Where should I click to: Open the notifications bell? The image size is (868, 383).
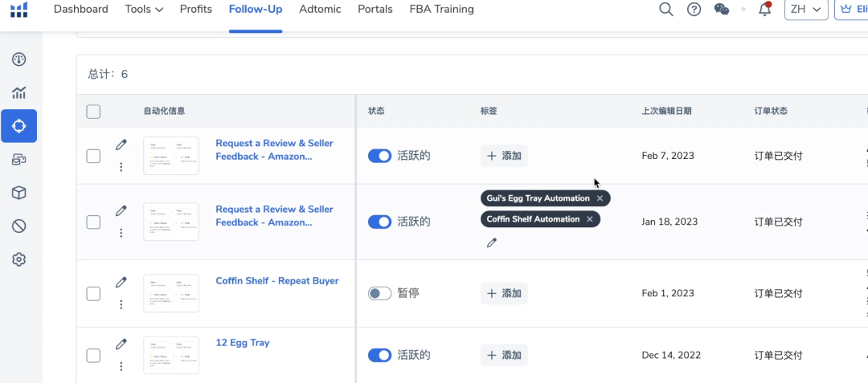pyautogui.click(x=764, y=10)
